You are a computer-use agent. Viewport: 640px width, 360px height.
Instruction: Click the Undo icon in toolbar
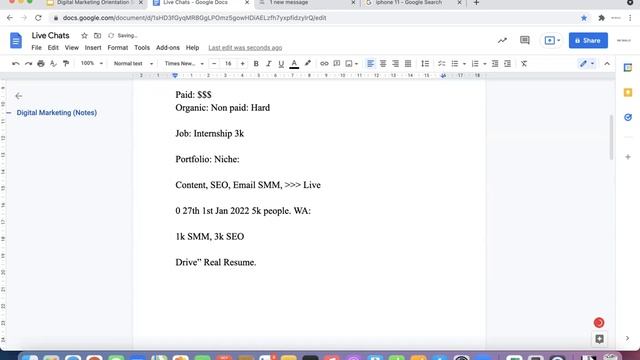pyautogui.click(x=16, y=64)
